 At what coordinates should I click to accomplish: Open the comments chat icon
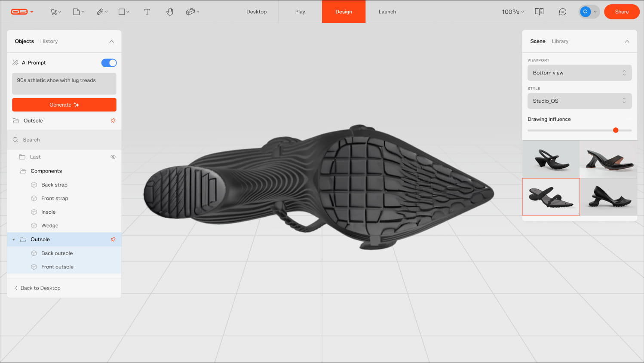click(562, 12)
